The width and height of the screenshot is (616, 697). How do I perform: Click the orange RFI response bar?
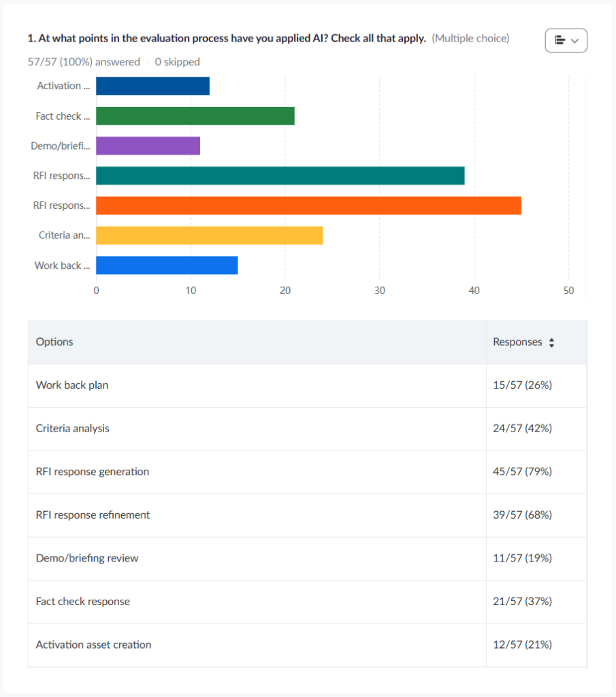pyautogui.click(x=308, y=206)
